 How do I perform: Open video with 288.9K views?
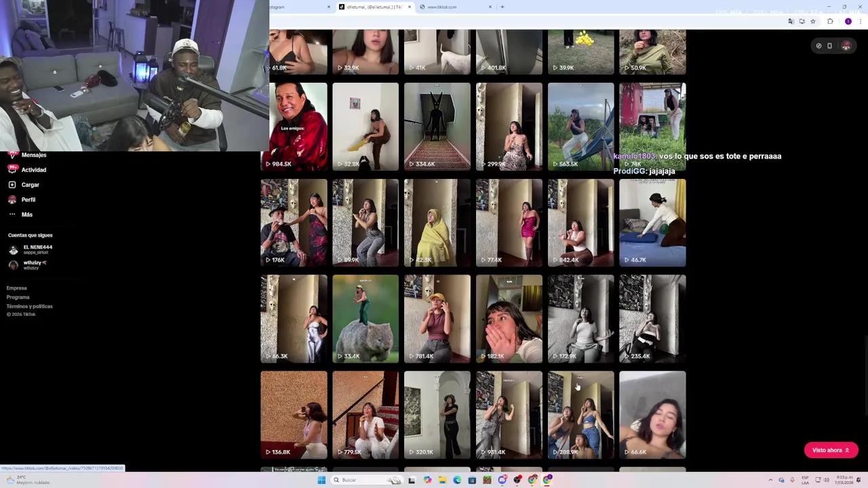click(x=581, y=415)
